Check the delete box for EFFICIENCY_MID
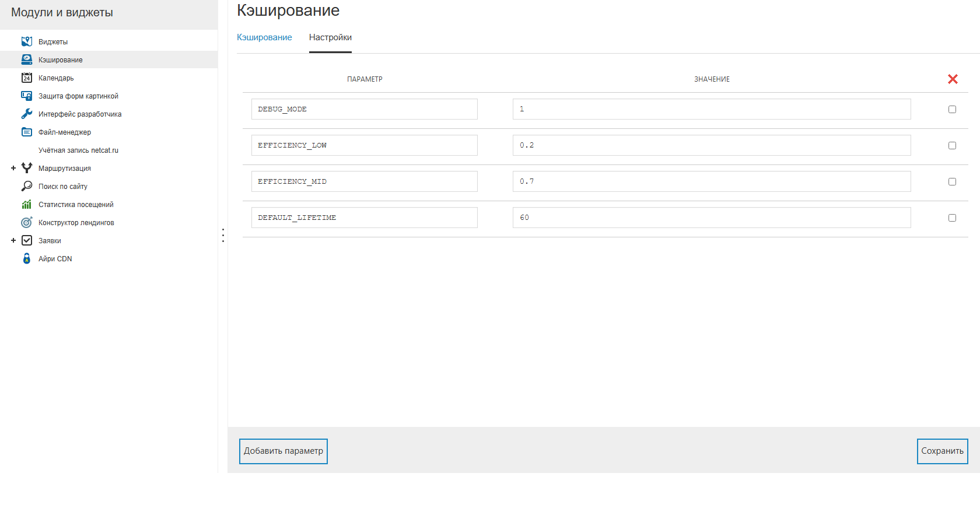 click(x=952, y=181)
